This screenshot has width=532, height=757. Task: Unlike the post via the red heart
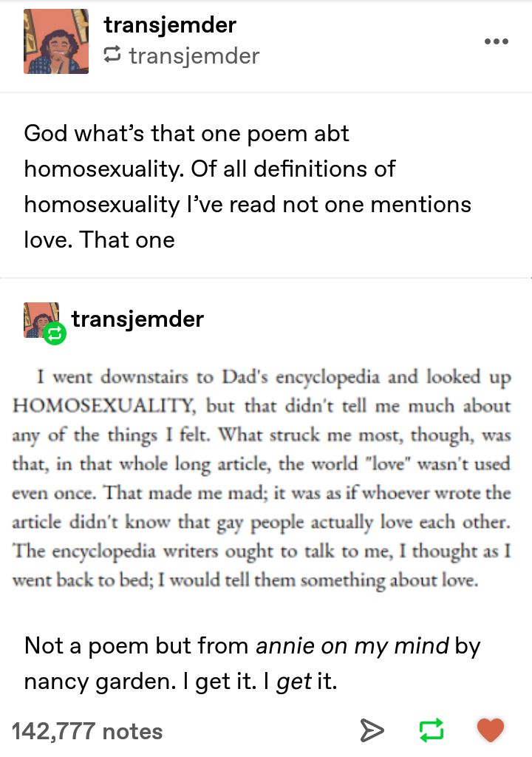(491, 730)
